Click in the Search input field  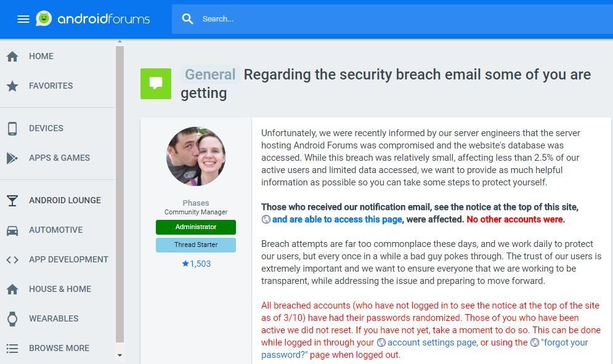click(406, 18)
